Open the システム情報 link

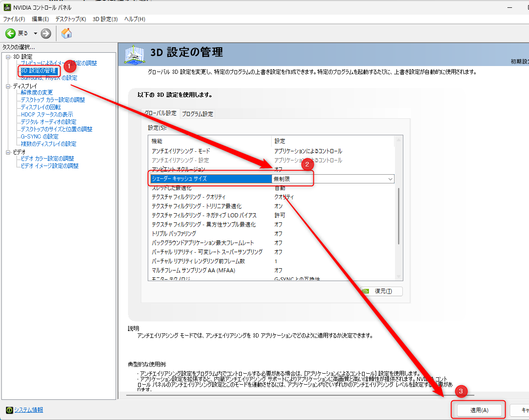point(28,410)
